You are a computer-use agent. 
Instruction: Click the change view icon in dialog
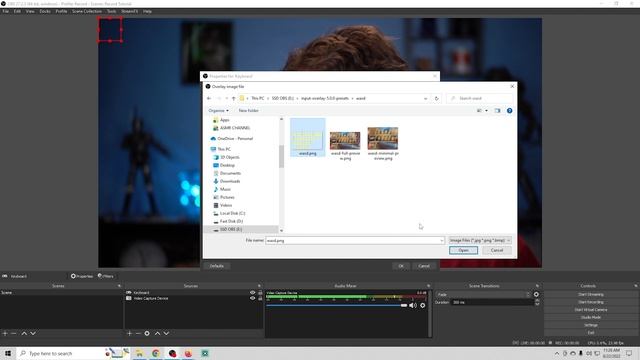[480, 111]
